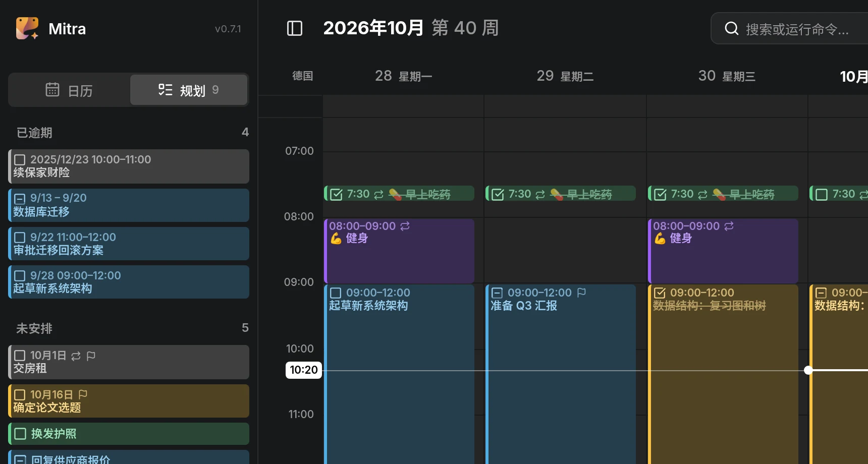Check the 交房租 task checkbox
The image size is (868, 464).
coord(20,356)
